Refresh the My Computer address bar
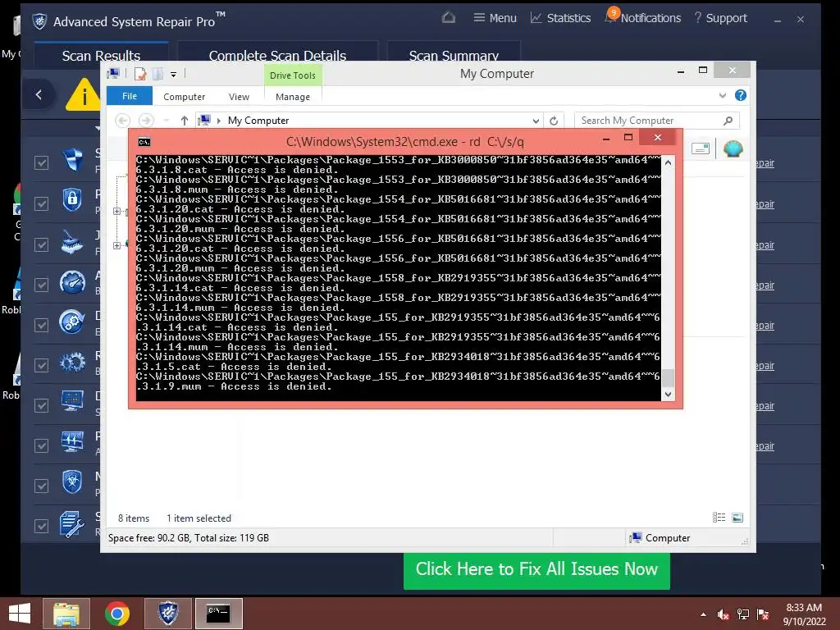840x630 pixels. point(554,121)
